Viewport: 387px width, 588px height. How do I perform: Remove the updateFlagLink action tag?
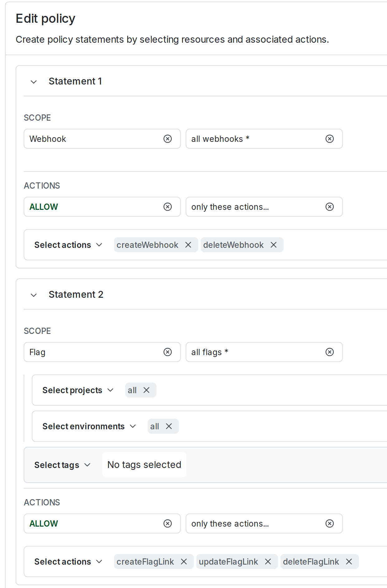[268, 561]
